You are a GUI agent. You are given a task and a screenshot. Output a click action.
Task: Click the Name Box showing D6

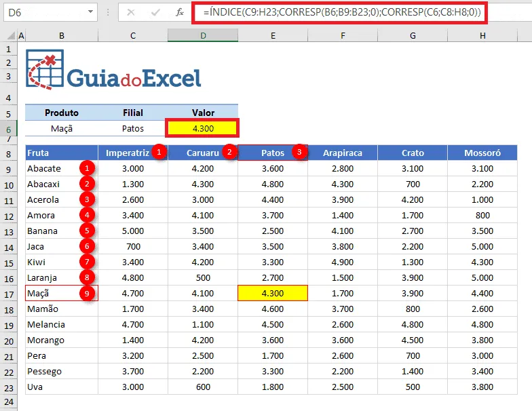click(x=50, y=12)
